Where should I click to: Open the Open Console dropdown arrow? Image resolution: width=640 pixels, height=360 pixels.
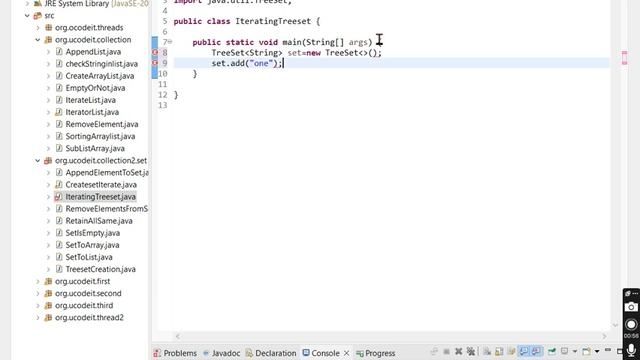point(597,351)
